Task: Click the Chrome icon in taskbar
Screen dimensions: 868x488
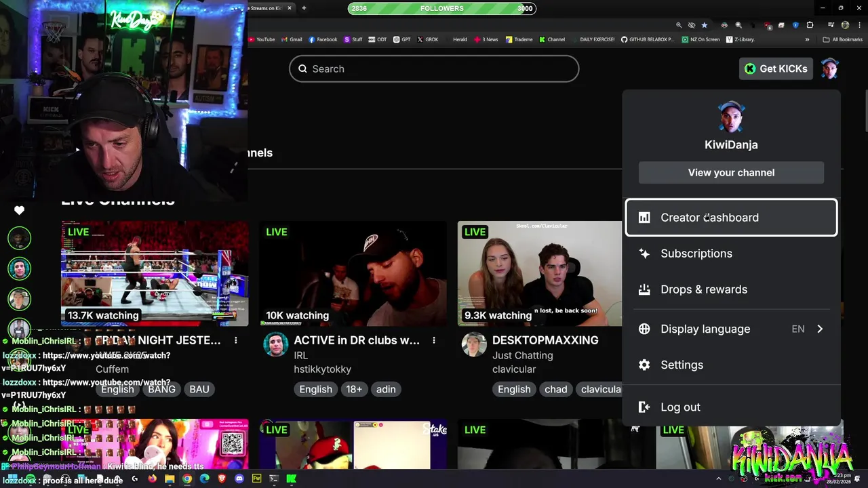Action: (186, 479)
